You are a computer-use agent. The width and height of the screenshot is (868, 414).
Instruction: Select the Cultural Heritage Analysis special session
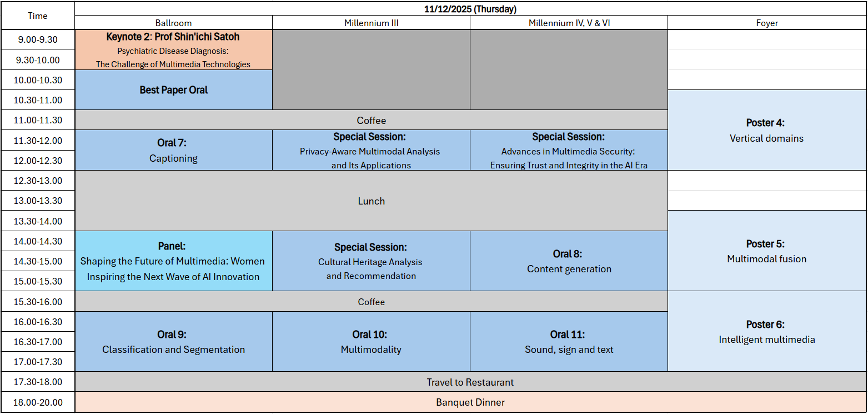(371, 261)
